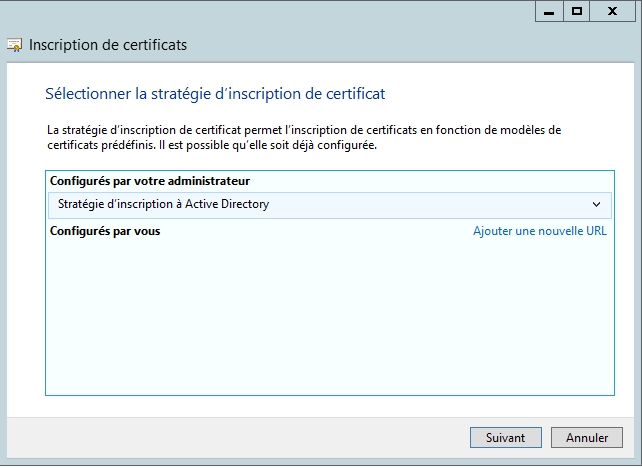Screen dimensions: 642x468
Task: Click the empty title bar area beside the minimize button
Action: pyautogui.click(x=300, y=11)
